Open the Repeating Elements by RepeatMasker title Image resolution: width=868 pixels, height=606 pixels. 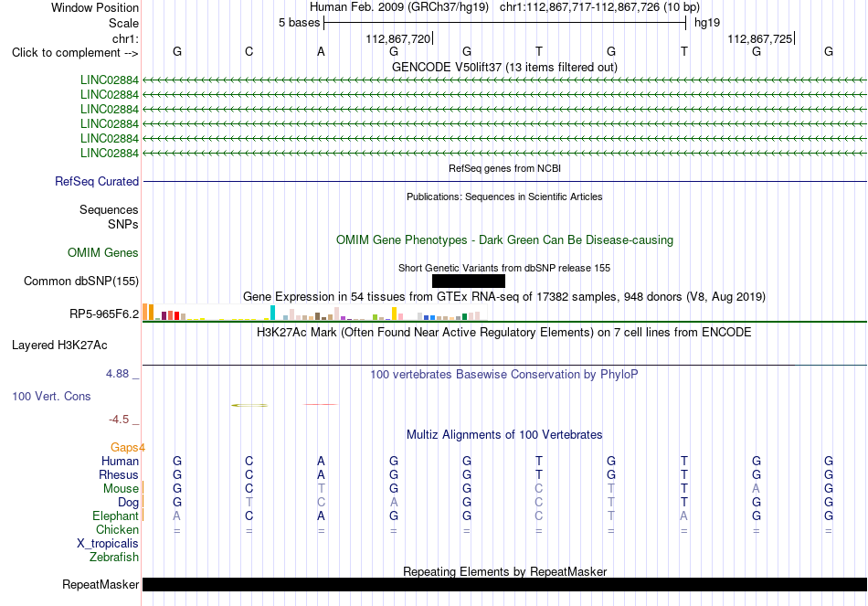click(x=504, y=571)
